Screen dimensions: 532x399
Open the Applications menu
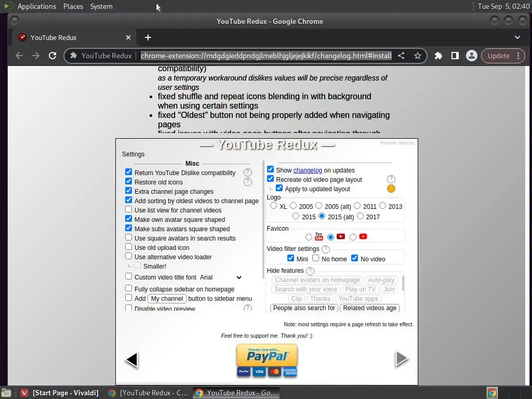(37, 6)
